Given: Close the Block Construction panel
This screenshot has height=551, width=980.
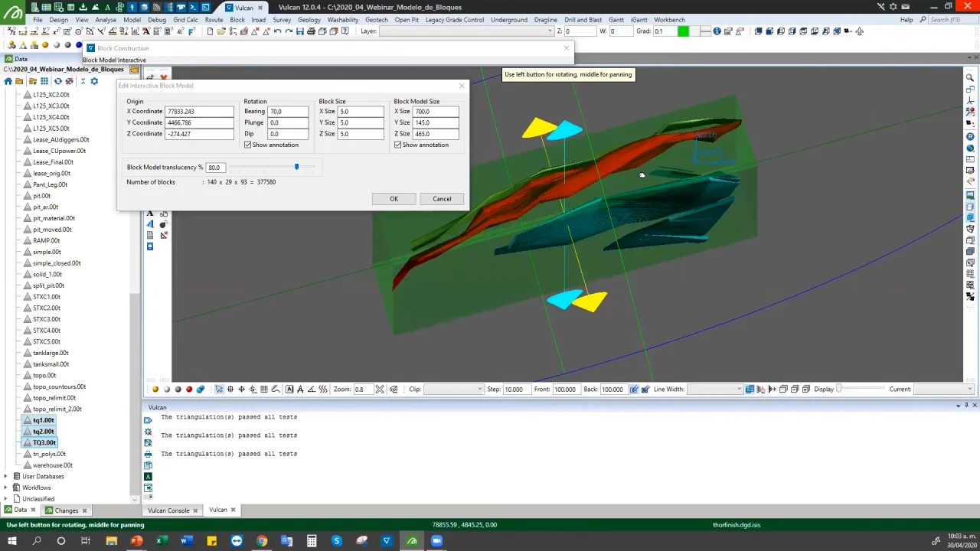Looking at the screenshot, I should (x=567, y=48).
